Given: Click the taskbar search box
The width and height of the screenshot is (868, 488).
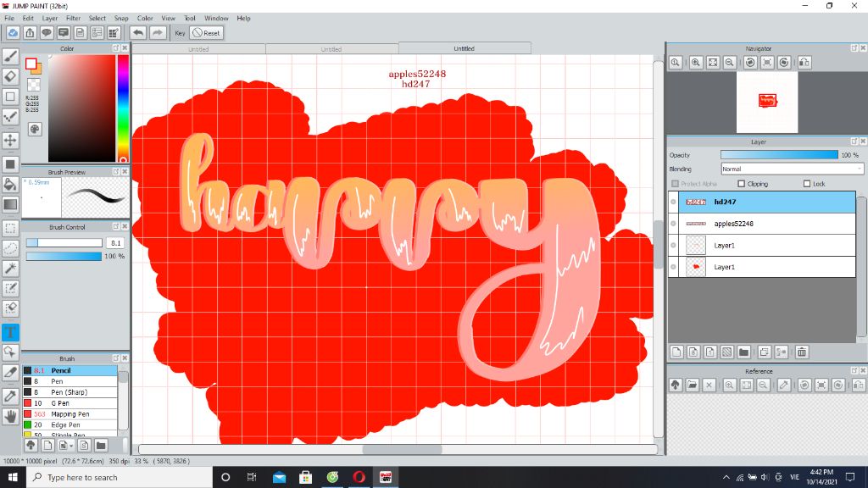Looking at the screenshot, I should (x=120, y=477).
